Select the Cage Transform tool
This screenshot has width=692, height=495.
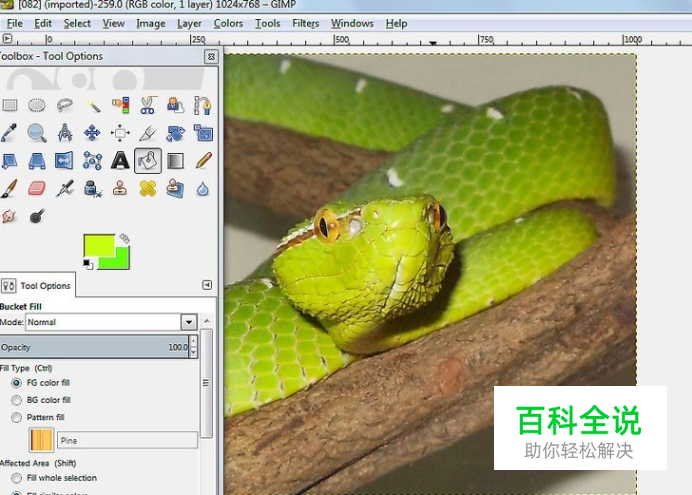92,161
